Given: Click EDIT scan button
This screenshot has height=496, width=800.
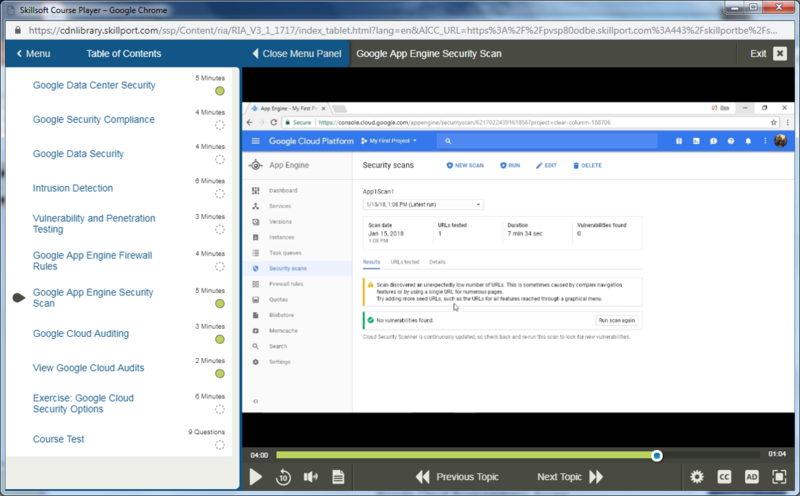Looking at the screenshot, I should 546,165.
